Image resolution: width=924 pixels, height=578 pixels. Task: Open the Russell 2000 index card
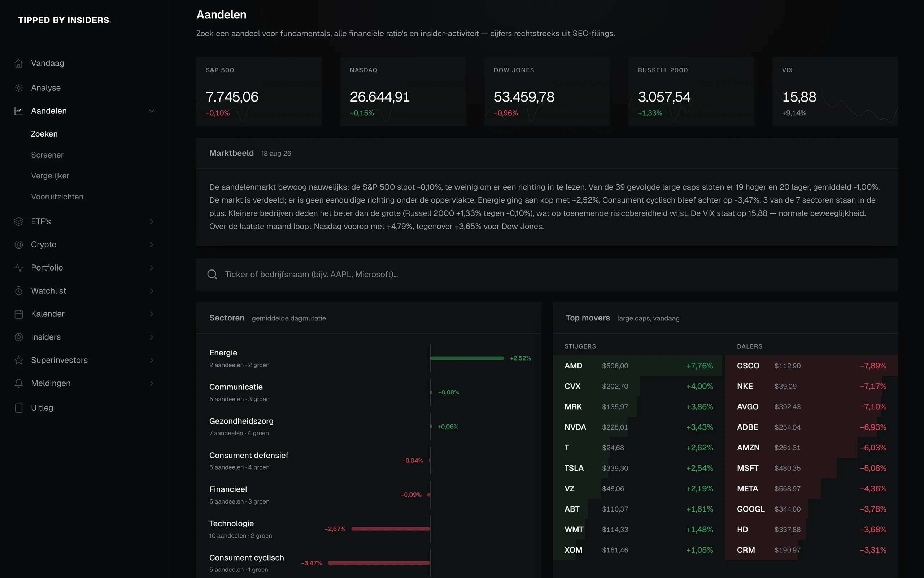(691, 92)
